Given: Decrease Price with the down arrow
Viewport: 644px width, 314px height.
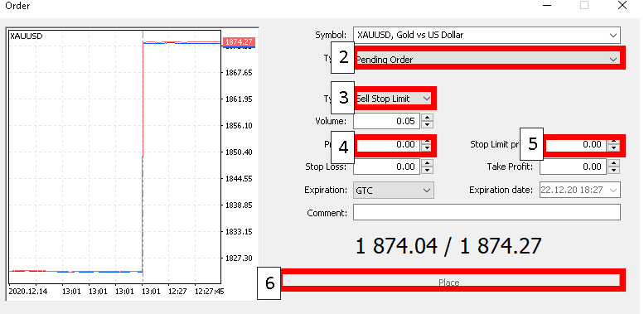Looking at the screenshot, I should tap(428, 147).
